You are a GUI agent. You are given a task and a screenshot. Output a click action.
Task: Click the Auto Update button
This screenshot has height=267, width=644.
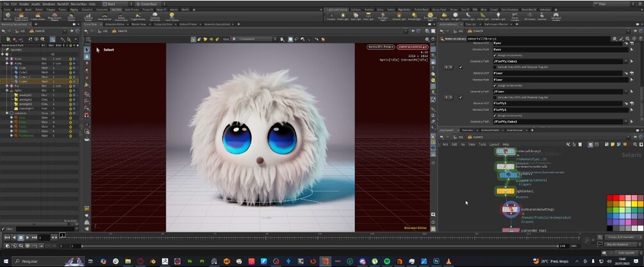point(625,252)
